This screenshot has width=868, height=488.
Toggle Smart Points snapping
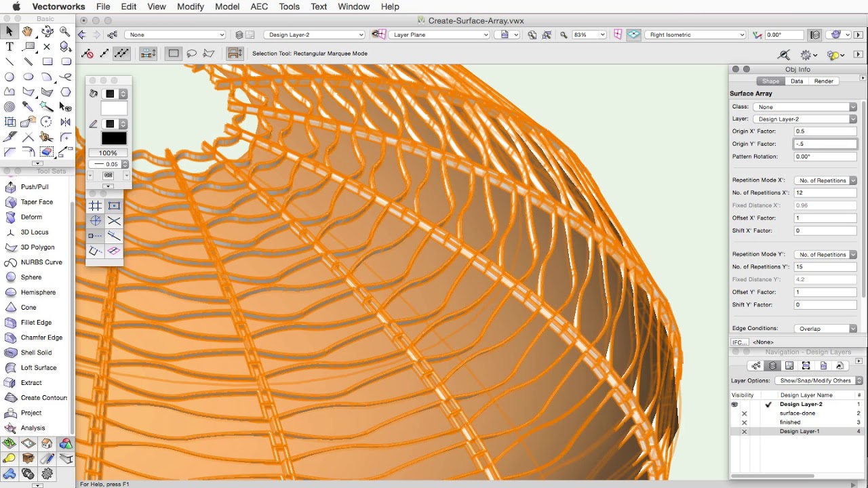point(96,236)
